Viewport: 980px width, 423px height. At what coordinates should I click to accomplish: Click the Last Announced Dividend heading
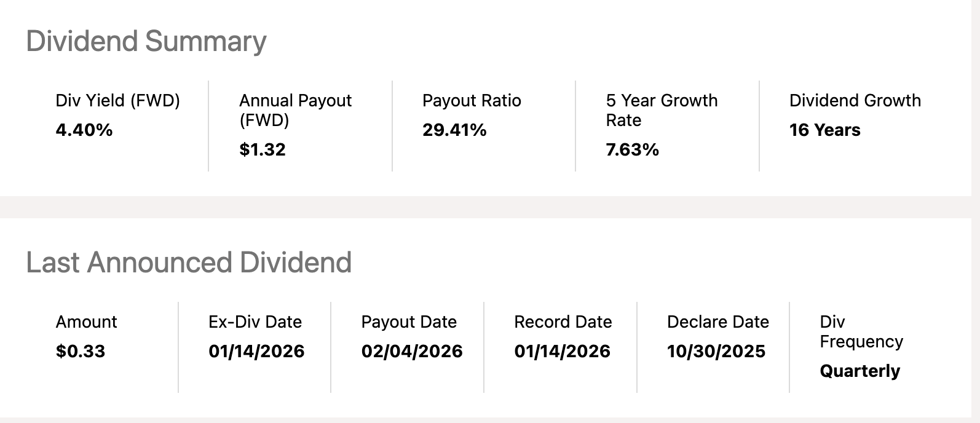[x=189, y=263]
